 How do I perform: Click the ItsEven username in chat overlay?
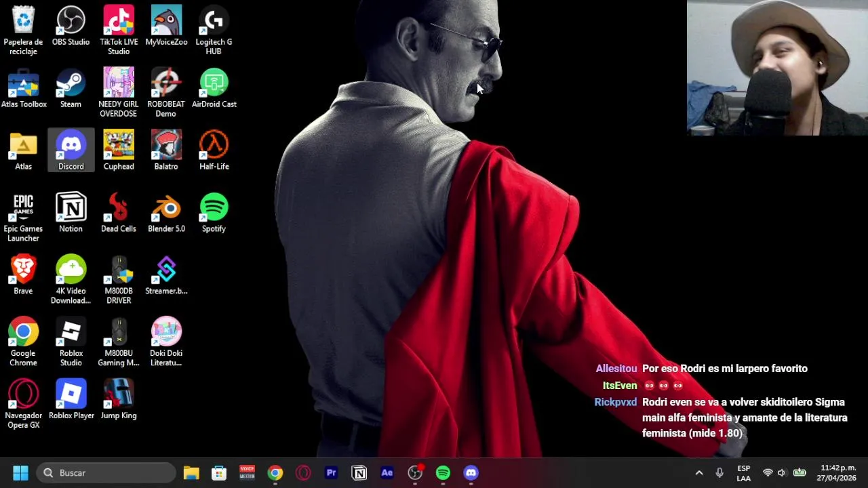pyautogui.click(x=620, y=386)
